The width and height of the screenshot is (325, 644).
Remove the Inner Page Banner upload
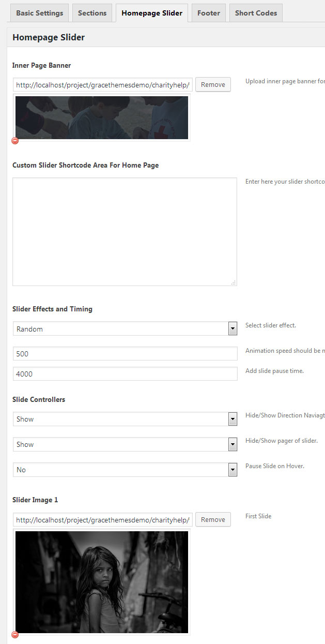click(213, 85)
